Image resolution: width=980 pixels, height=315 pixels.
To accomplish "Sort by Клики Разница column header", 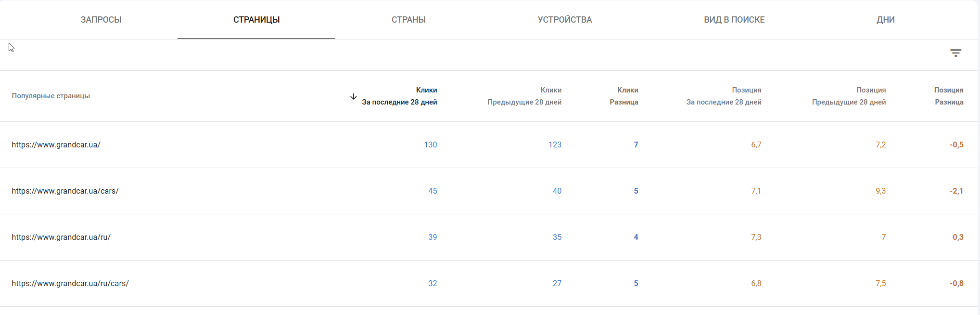I will click(x=624, y=96).
